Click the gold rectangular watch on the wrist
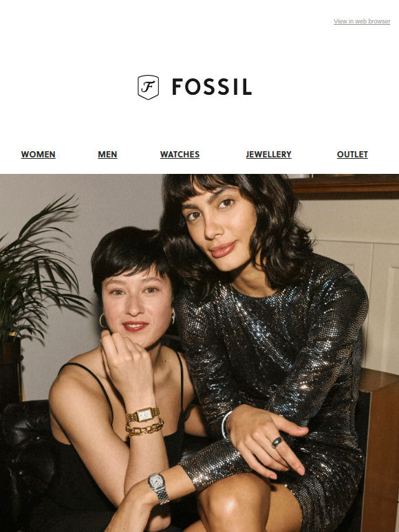 click(143, 414)
